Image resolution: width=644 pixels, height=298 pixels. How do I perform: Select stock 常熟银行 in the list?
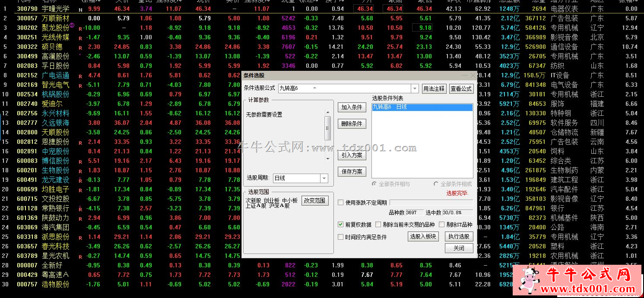tap(55, 208)
